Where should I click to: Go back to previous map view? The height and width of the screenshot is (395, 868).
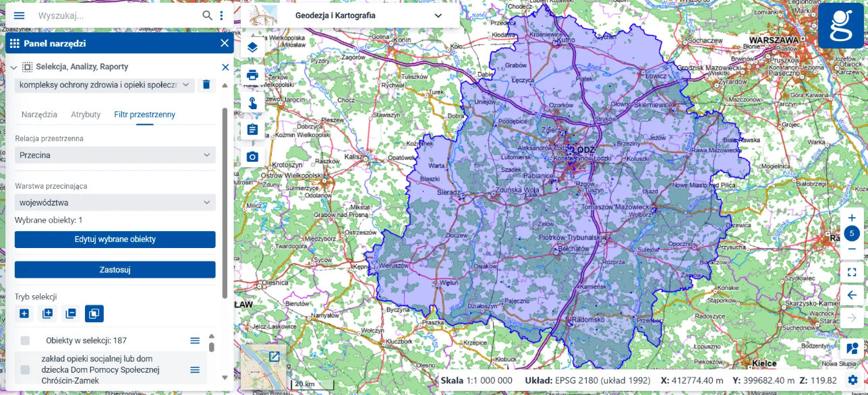(x=852, y=295)
